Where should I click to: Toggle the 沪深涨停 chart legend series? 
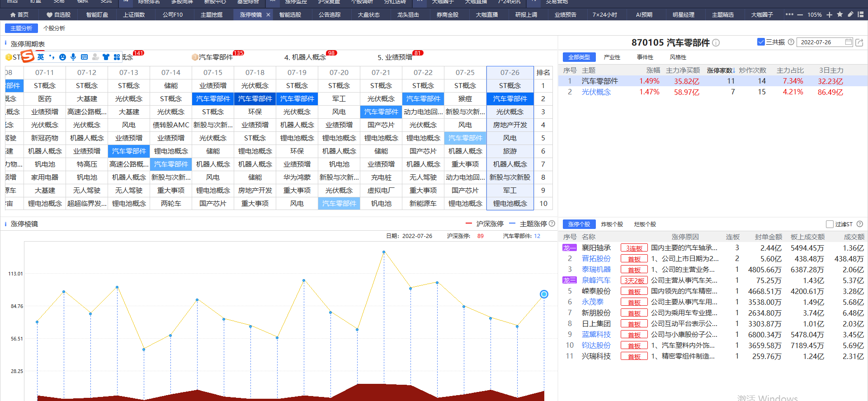coord(485,224)
